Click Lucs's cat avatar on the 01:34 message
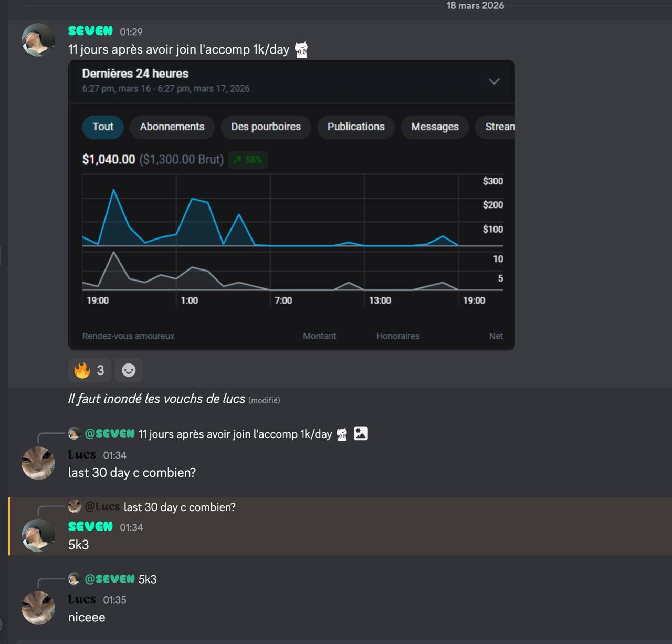Screen dimensions: 672x644 38,463
